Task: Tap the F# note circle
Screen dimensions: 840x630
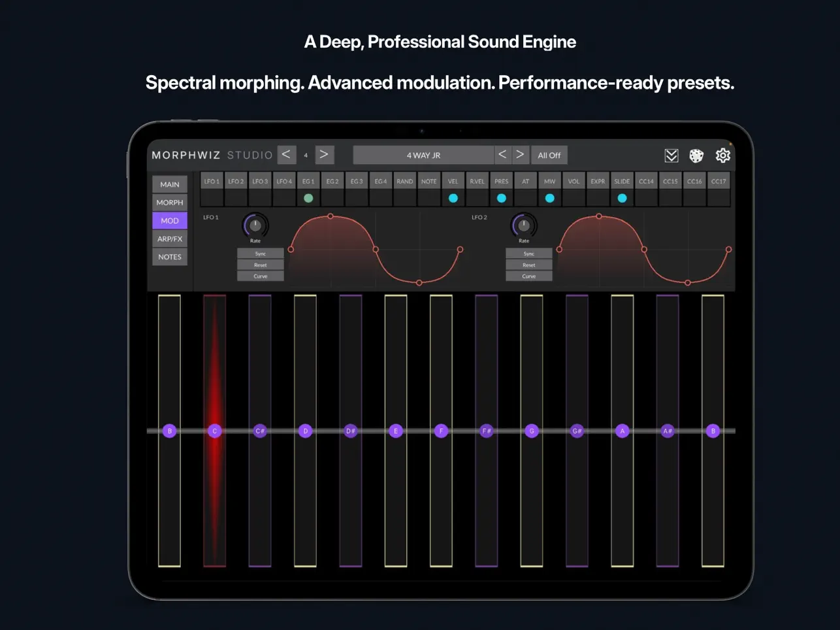Action: point(487,431)
